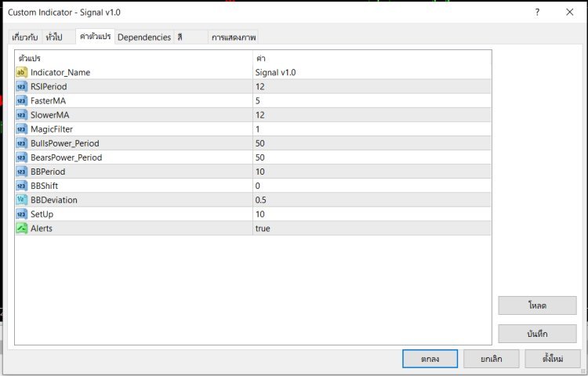Click the integer icon next to RSIPeriod
Screen dimensions: 588x376
click(x=22, y=86)
